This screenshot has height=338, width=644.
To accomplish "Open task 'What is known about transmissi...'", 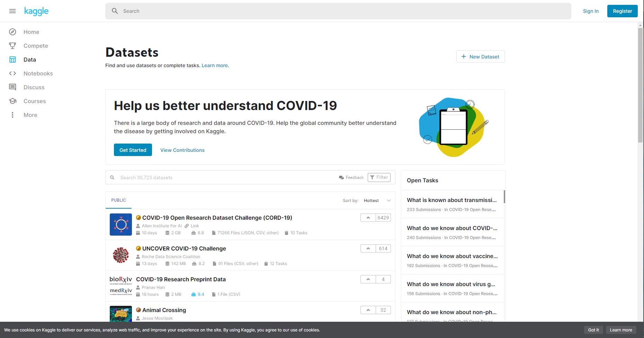I will [452, 200].
